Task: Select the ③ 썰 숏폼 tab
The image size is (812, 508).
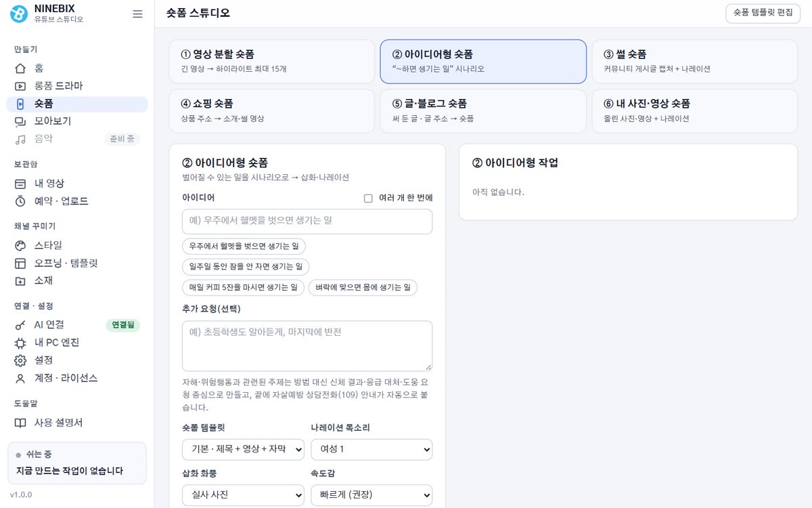Action: point(695,61)
